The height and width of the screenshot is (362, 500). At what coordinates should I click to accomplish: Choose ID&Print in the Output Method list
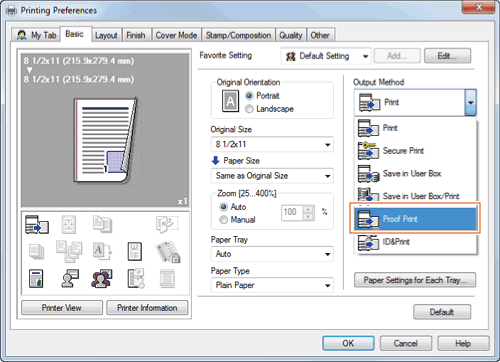click(x=415, y=242)
